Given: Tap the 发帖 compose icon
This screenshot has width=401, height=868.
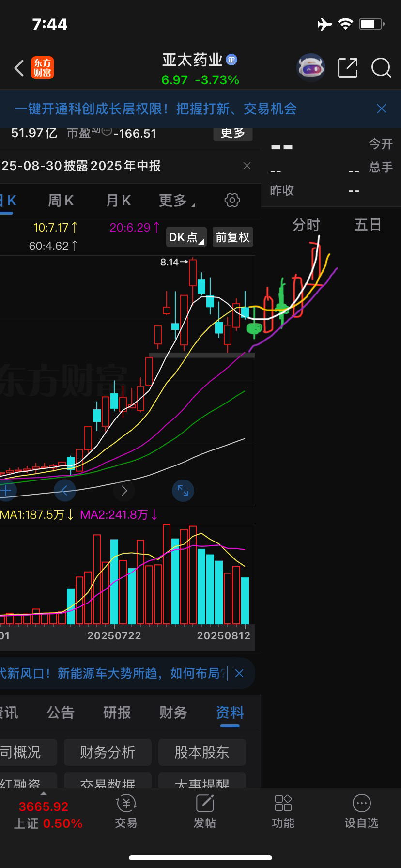Looking at the screenshot, I should [205, 812].
